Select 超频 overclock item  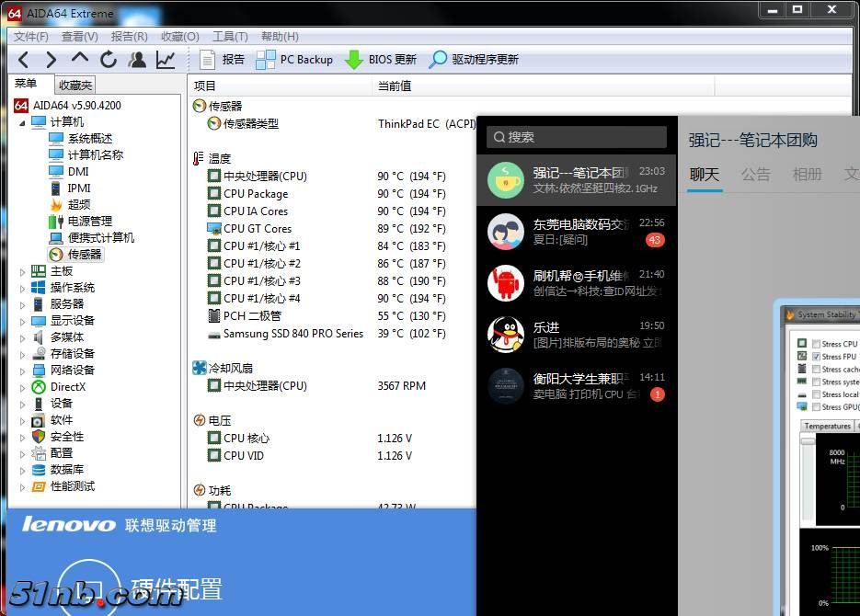(x=79, y=204)
